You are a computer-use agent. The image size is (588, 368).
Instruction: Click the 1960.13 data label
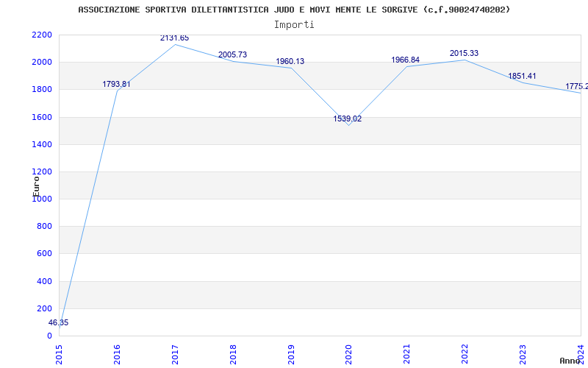[x=290, y=62]
